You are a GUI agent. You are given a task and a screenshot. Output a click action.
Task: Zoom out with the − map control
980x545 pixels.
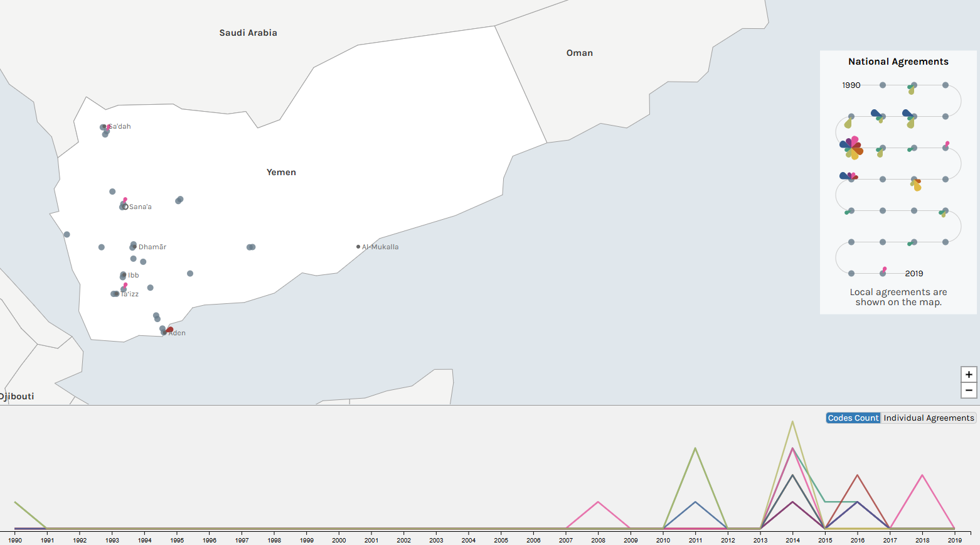click(969, 390)
